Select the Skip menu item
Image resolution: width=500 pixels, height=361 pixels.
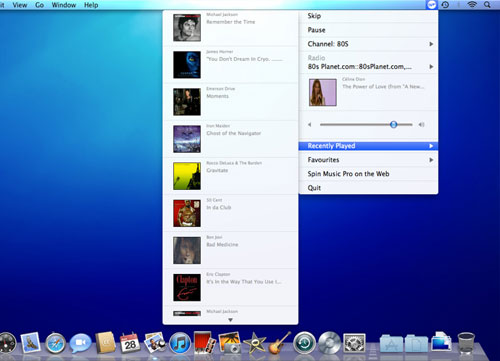(x=369, y=16)
